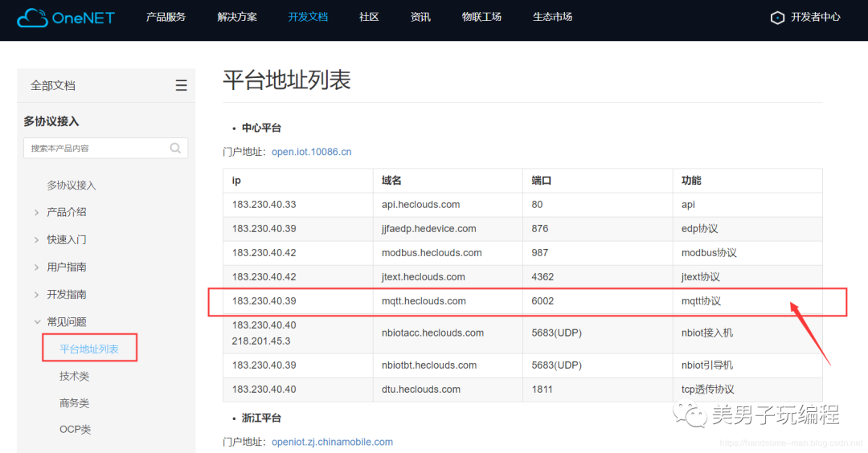Click the open.iot.10086.cn portal link
This screenshot has width=868, height=453.
tap(312, 152)
